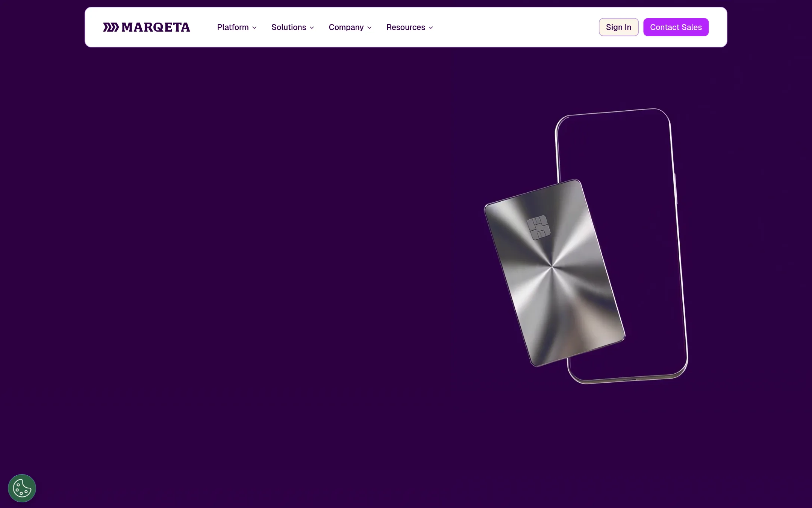Expand the chevron next to Resources
The width and height of the screenshot is (812, 508).
(x=431, y=27)
